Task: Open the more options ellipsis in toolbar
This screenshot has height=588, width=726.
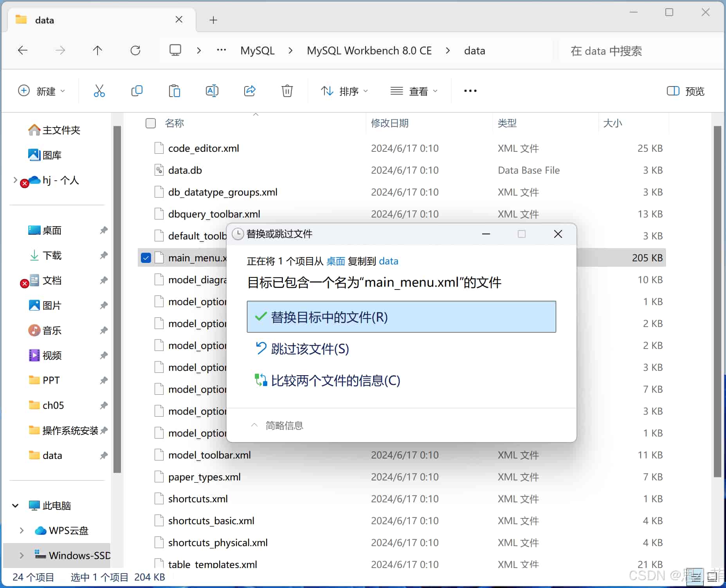Action: coord(470,91)
